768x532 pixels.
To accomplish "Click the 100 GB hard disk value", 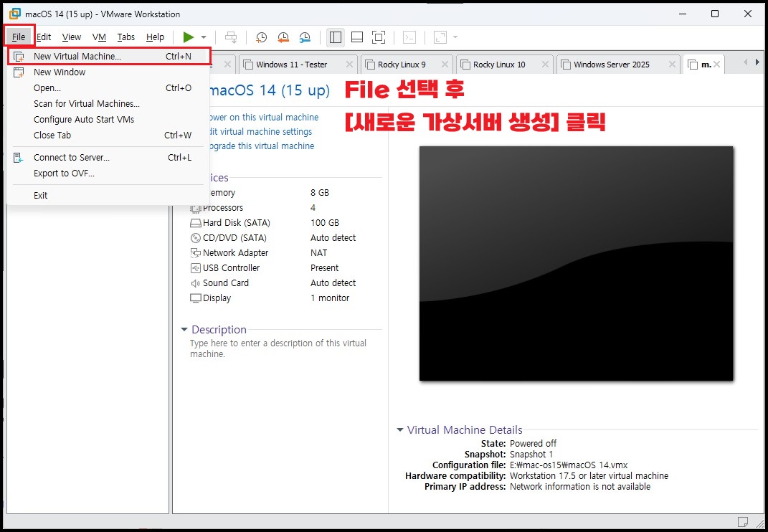I will pyautogui.click(x=325, y=223).
